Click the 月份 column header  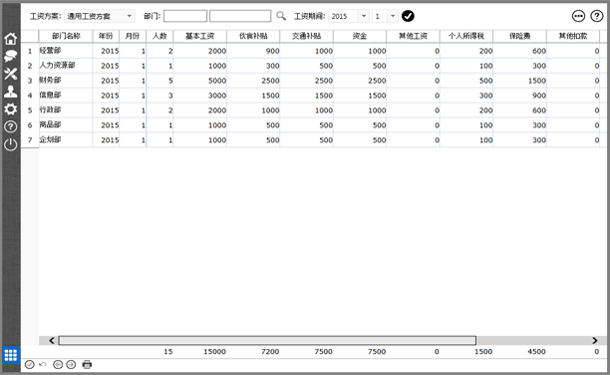coord(133,36)
